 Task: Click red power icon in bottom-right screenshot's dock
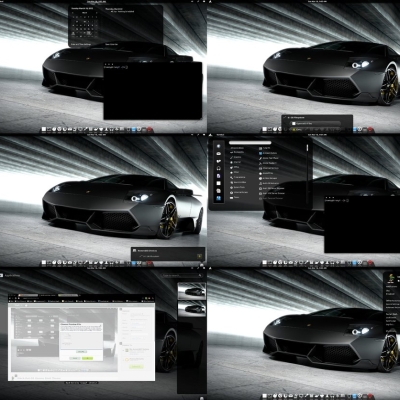coord(370,396)
